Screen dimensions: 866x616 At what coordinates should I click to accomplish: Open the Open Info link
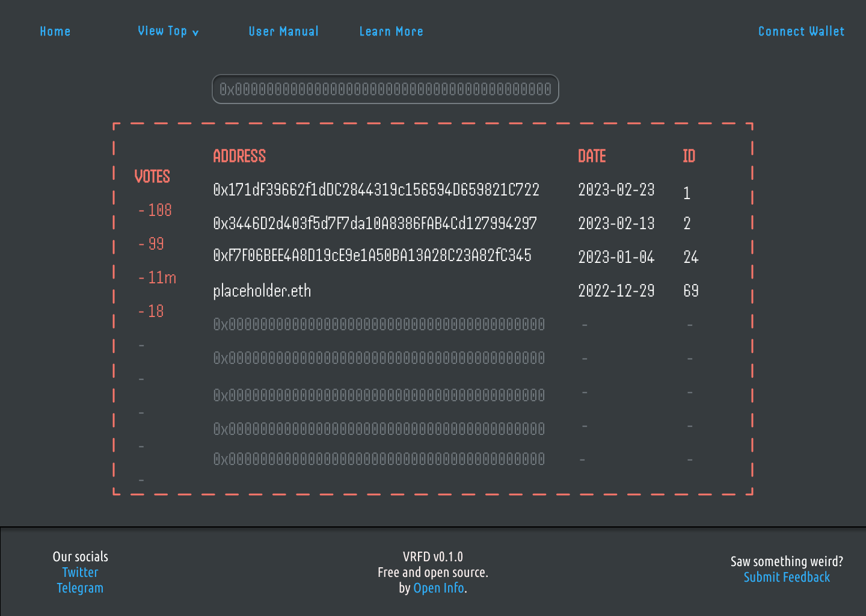(438, 588)
